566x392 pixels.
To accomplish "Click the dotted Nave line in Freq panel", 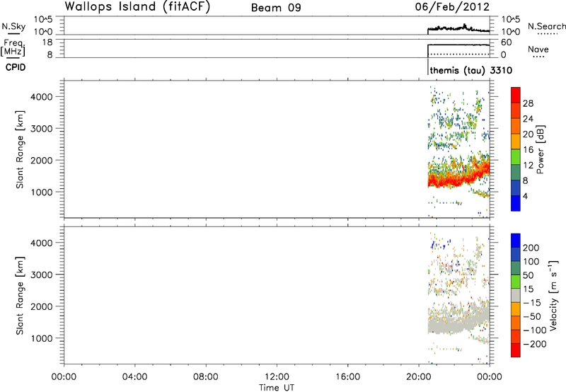I will (458, 54).
